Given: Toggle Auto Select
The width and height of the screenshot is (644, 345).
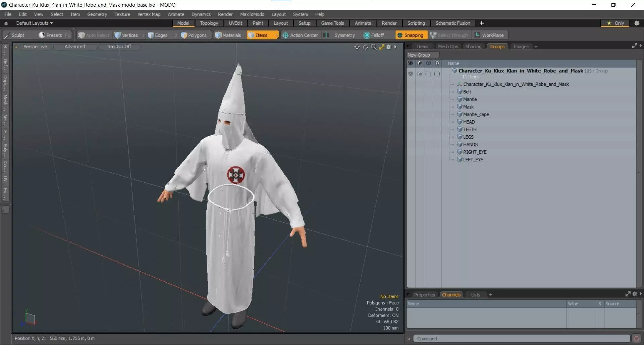Looking at the screenshot, I should [94, 35].
